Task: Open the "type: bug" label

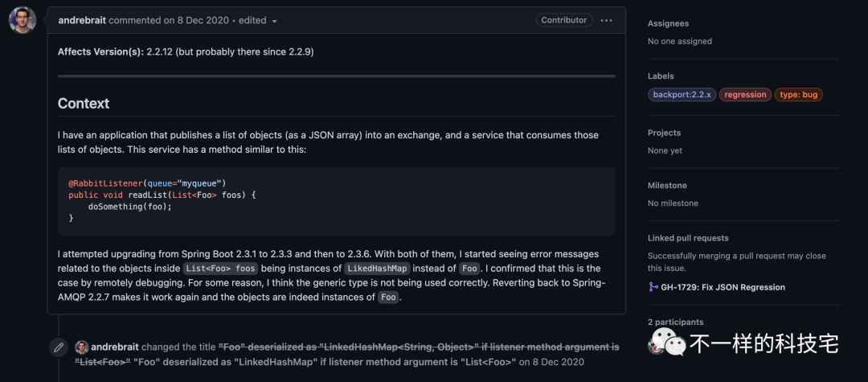Action: 799,95
